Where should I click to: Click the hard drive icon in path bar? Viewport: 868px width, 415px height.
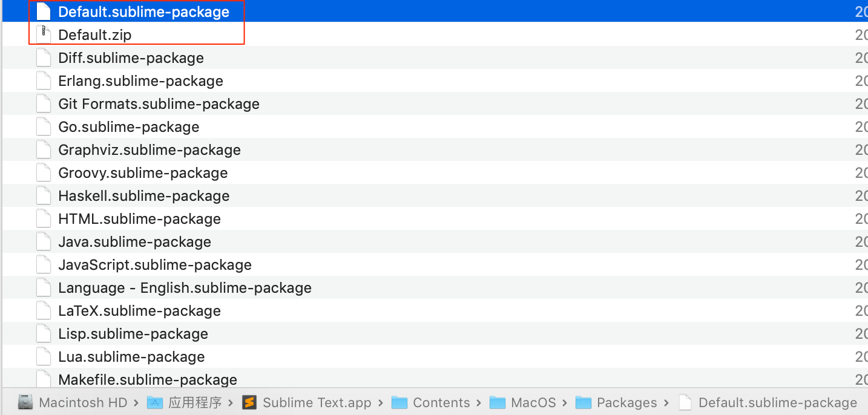point(25,402)
